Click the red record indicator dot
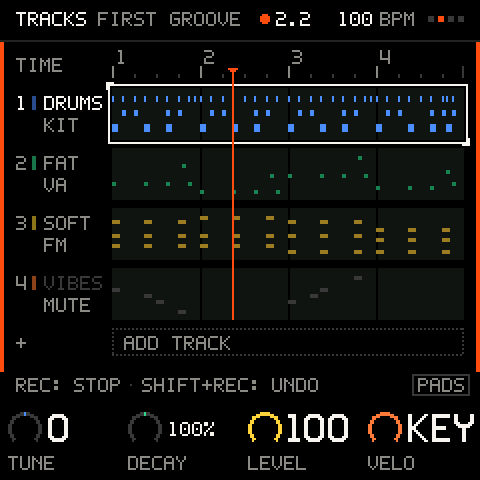This screenshot has width=480, height=480. point(265,19)
